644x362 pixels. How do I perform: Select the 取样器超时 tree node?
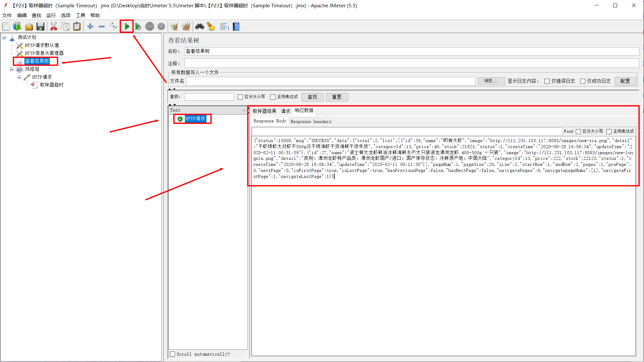click(52, 85)
